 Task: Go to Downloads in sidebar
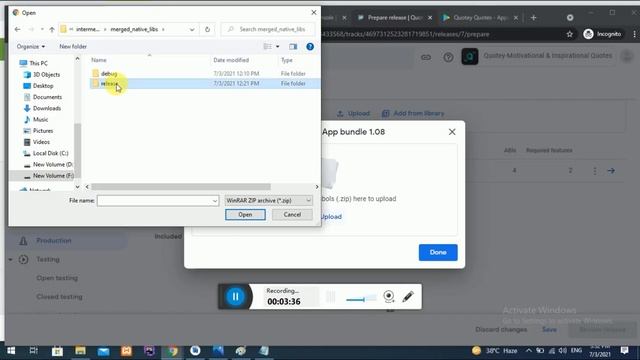click(47, 108)
